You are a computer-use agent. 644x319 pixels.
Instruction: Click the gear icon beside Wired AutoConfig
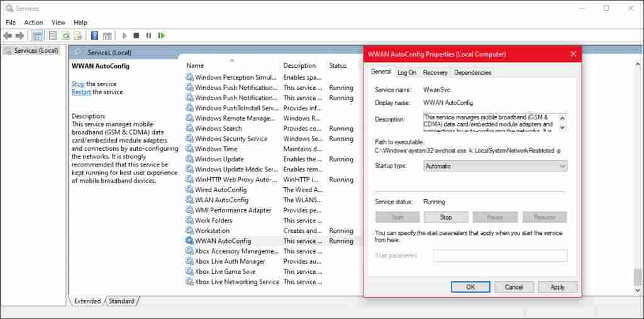pyautogui.click(x=189, y=190)
